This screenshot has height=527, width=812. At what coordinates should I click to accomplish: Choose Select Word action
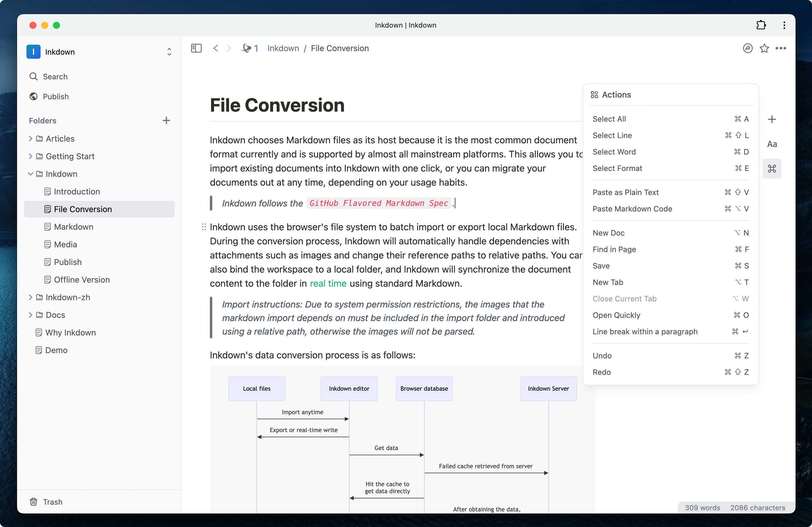pyautogui.click(x=670, y=152)
